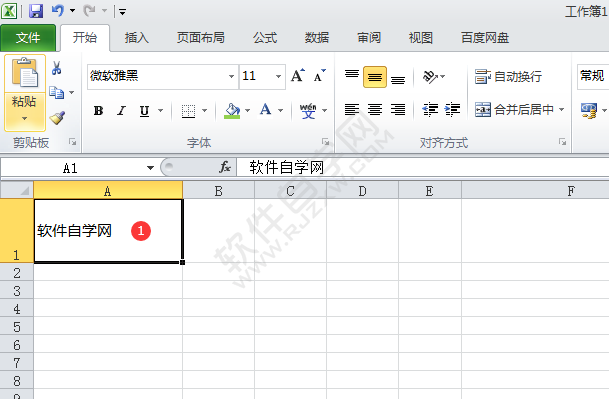Increase indent icon
609x399 pixels.
pos(452,110)
